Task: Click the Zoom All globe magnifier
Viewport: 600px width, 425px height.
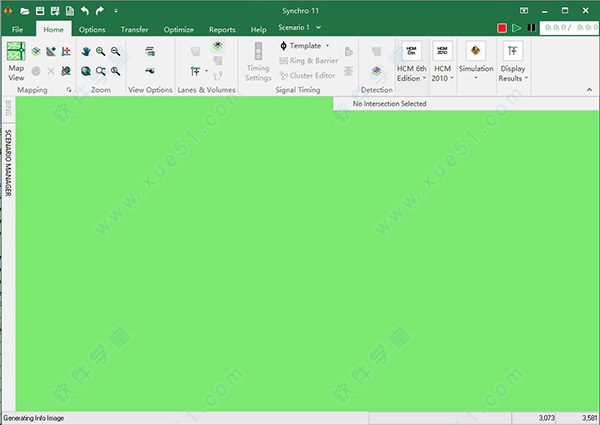Action: [x=86, y=71]
